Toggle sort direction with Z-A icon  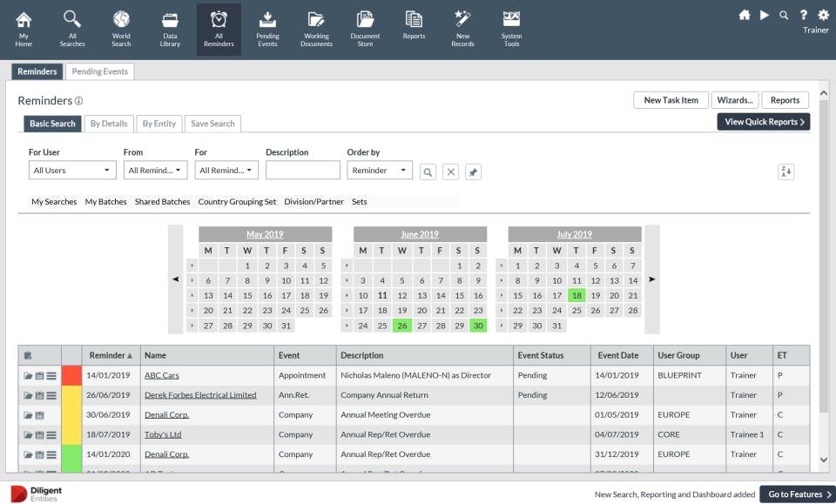click(x=785, y=171)
